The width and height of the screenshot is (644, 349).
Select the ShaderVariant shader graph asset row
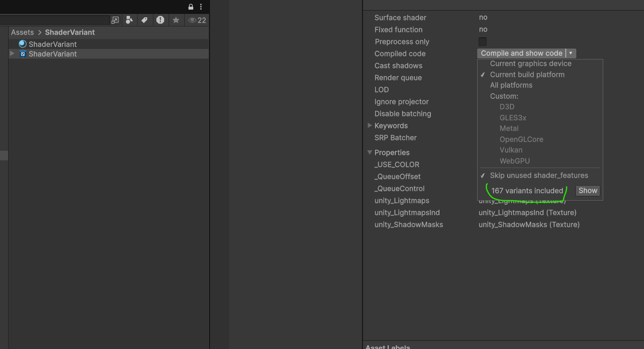pos(108,54)
